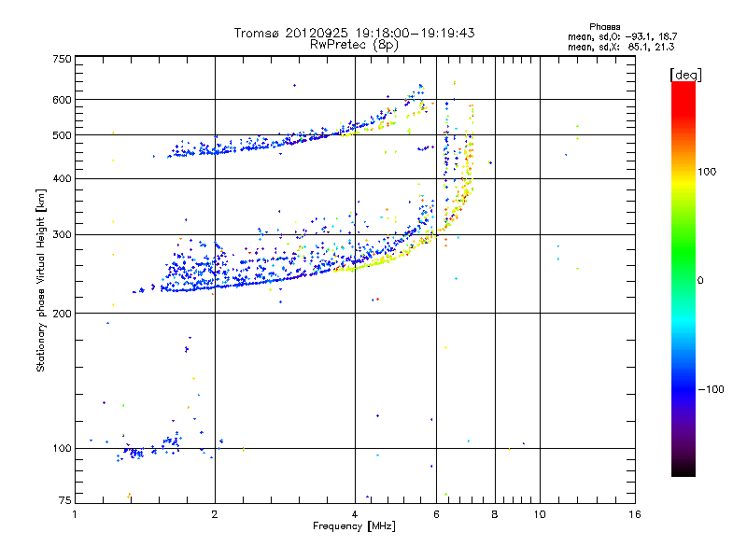Select the 'Phases' statistics heading
Viewport: 747px width, 560px height.
coord(604,27)
